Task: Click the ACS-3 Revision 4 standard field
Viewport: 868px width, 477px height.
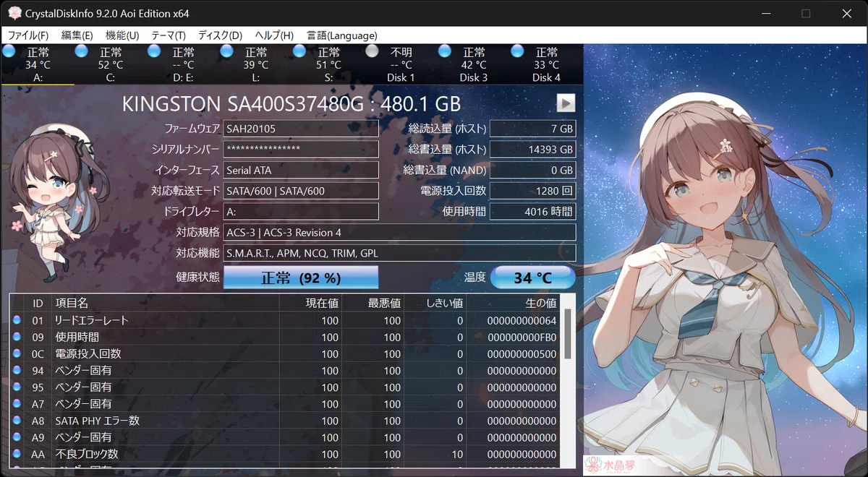Action: (399, 233)
